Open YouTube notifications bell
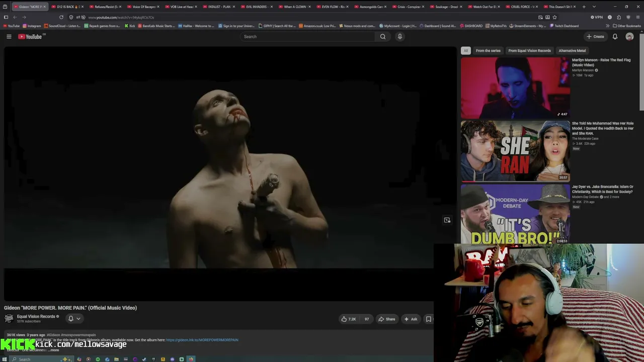 615,37
